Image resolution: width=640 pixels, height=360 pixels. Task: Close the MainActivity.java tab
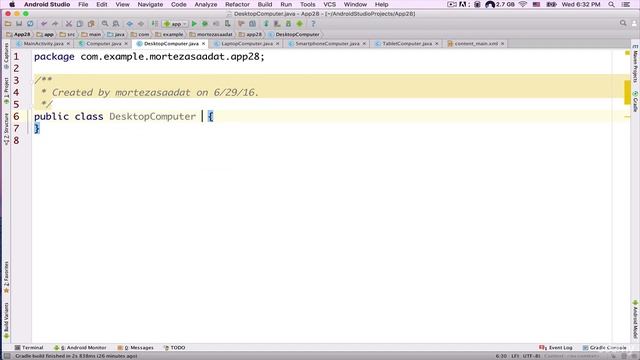[68, 44]
